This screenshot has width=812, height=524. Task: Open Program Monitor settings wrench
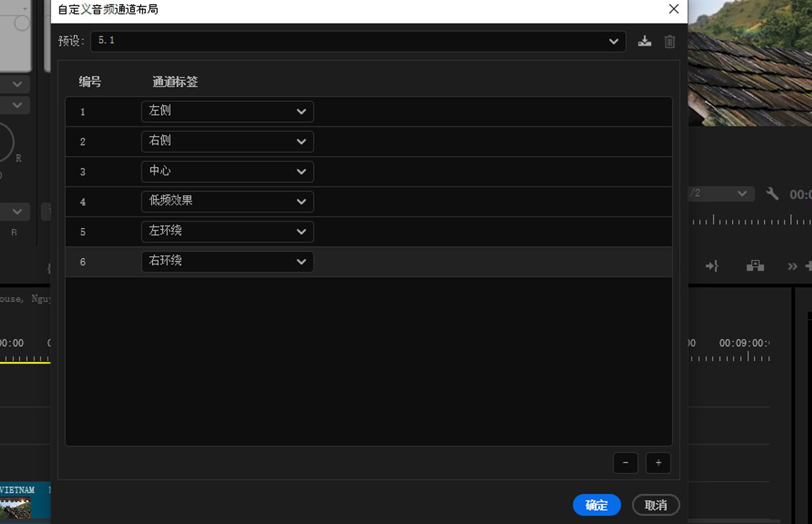pos(772,194)
